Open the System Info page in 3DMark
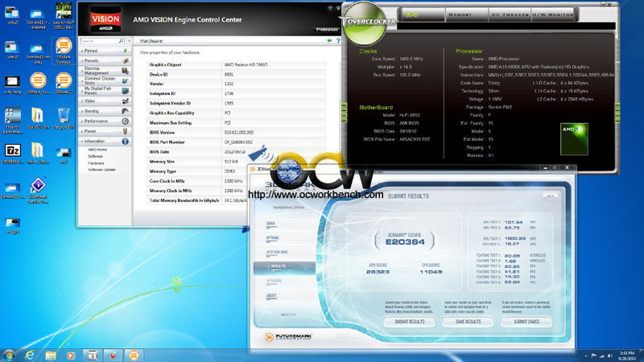The height and width of the screenshot is (362, 644). [277, 253]
